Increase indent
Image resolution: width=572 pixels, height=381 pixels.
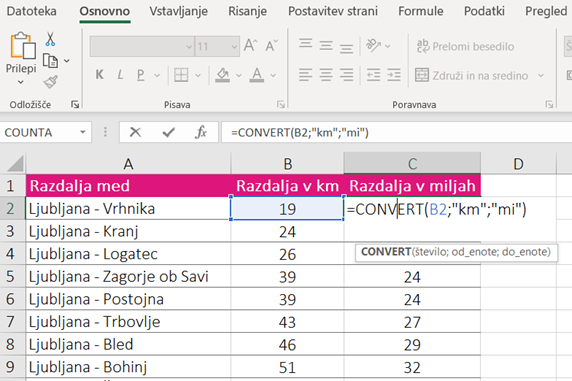[x=394, y=75]
